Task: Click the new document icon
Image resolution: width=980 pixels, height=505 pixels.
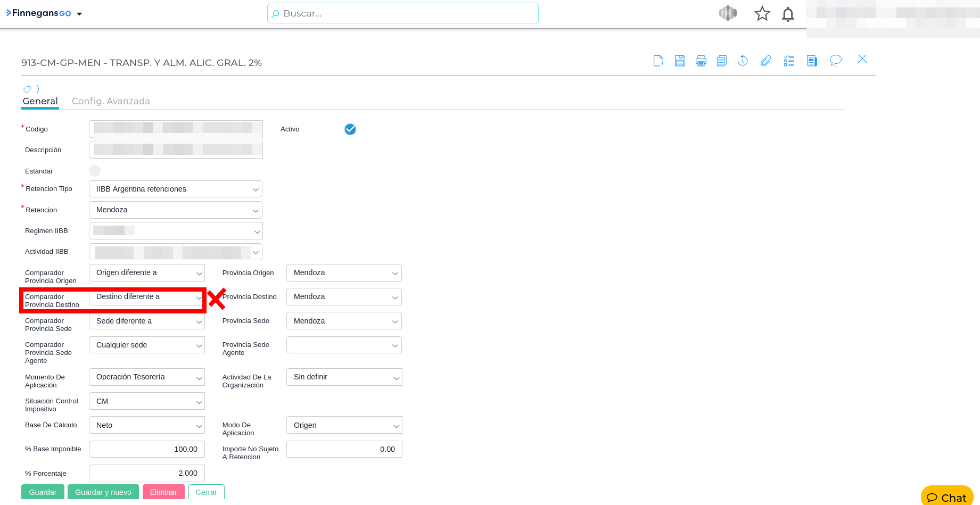Action: tap(658, 61)
